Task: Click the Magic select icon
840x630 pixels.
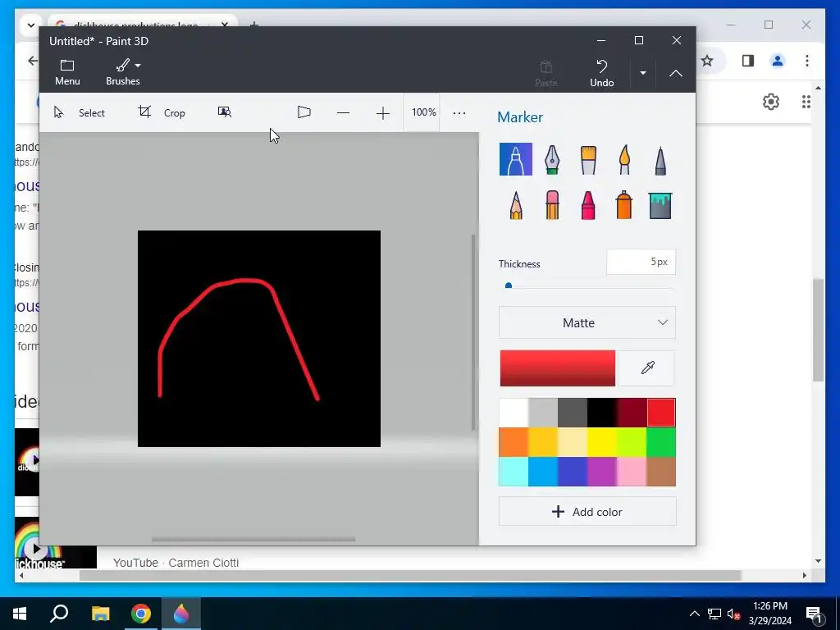Action: [x=225, y=112]
